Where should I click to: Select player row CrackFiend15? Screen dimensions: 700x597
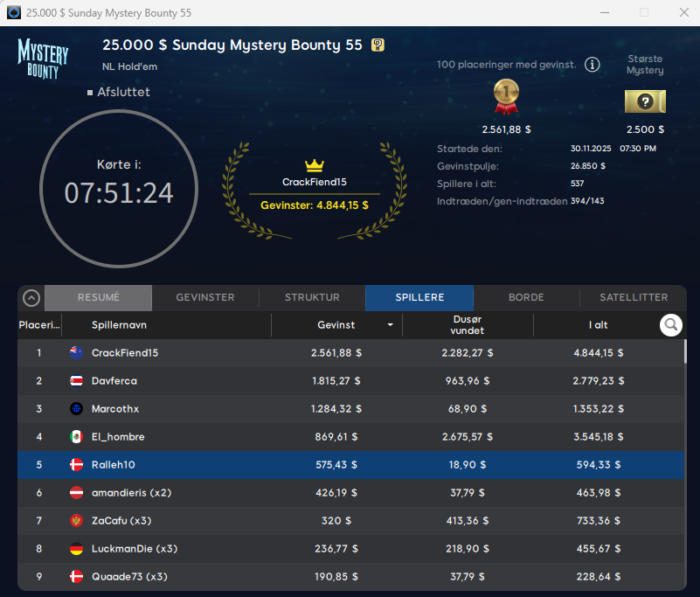[x=350, y=353]
